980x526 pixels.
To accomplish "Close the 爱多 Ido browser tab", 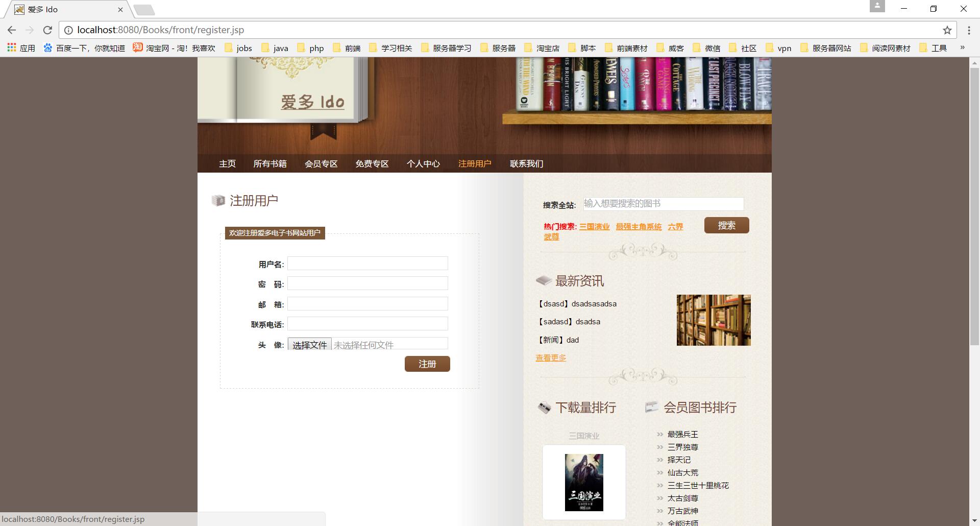I will click(120, 9).
